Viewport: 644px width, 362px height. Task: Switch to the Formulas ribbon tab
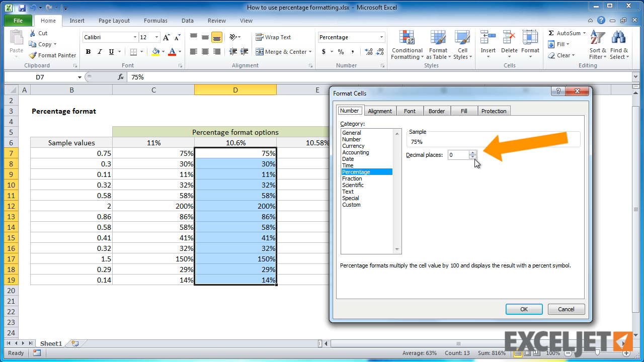coord(155,21)
